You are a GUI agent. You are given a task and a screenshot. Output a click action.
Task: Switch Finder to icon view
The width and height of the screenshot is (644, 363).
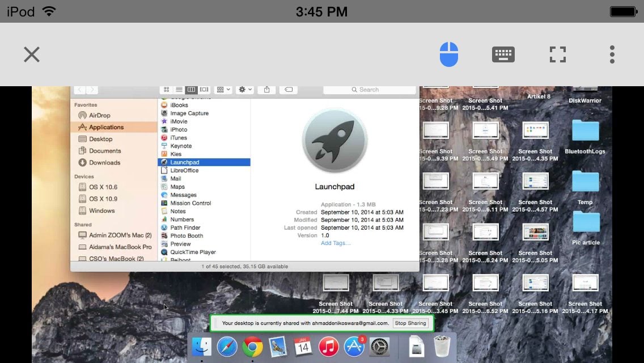click(166, 90)
